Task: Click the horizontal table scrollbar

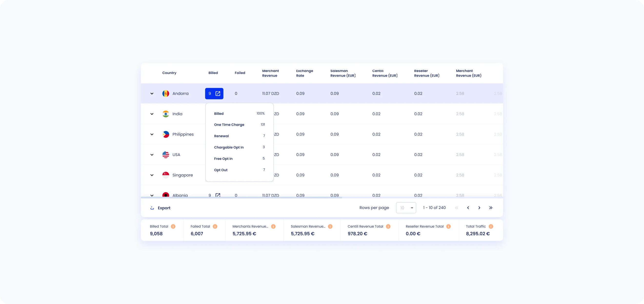Action: [241, 197]
